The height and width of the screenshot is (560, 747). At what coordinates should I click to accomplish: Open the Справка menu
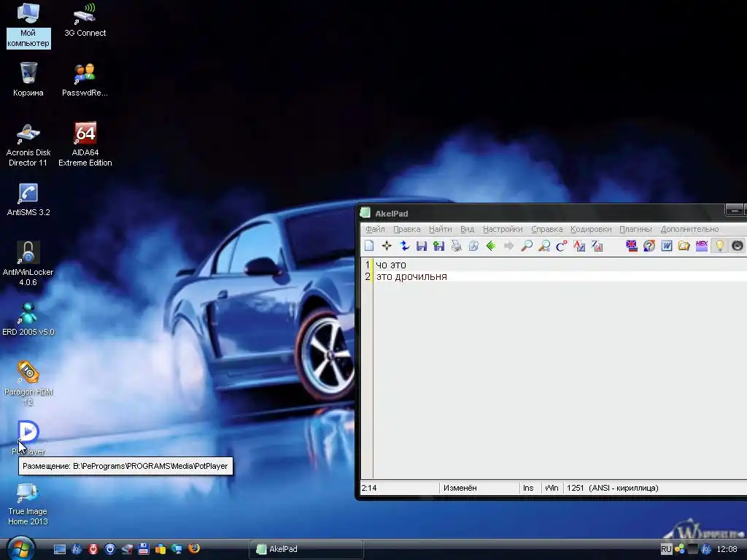point(547,229)
